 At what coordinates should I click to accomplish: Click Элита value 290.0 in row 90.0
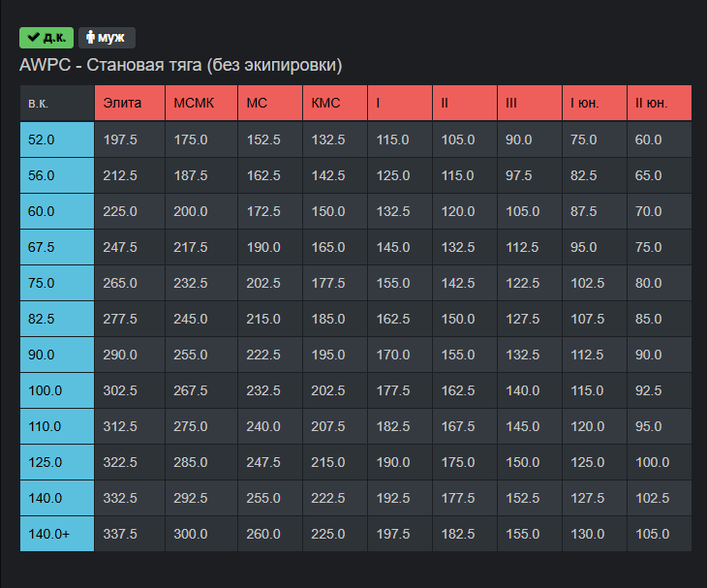[x=130, y=355]
